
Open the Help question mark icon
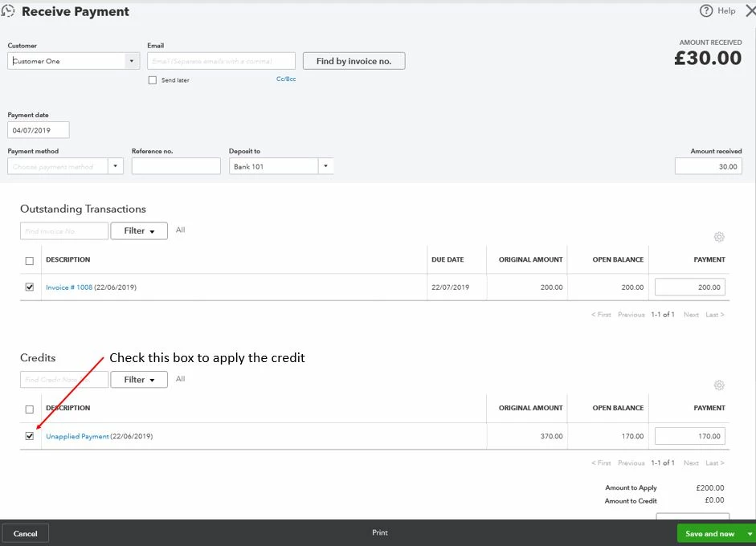pyautogui.click(x=706, y=10)
